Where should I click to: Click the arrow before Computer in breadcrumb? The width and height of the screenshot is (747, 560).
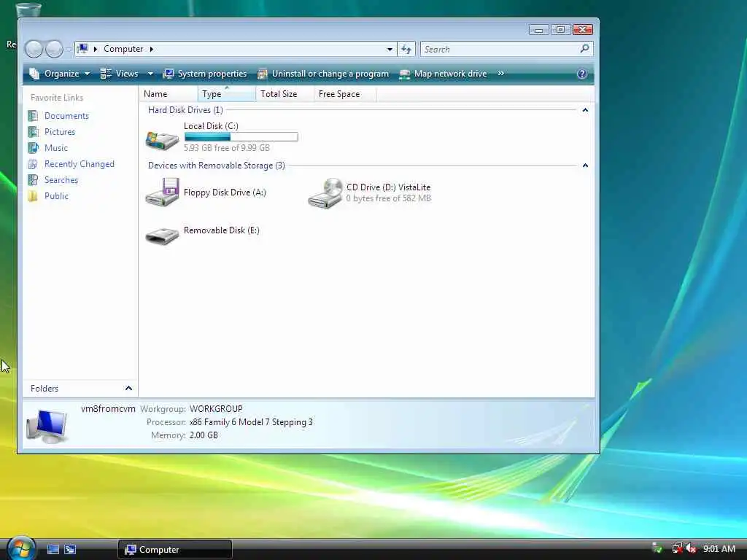click(x=96, y=49)
